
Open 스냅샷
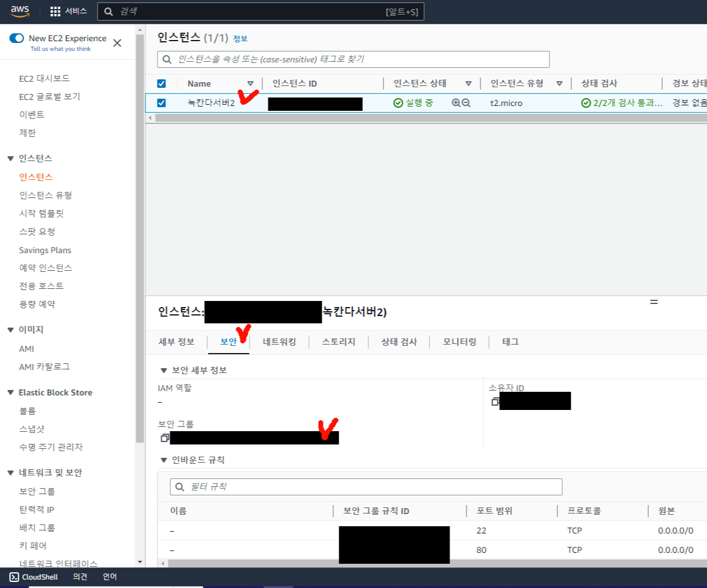coord(32,429)
